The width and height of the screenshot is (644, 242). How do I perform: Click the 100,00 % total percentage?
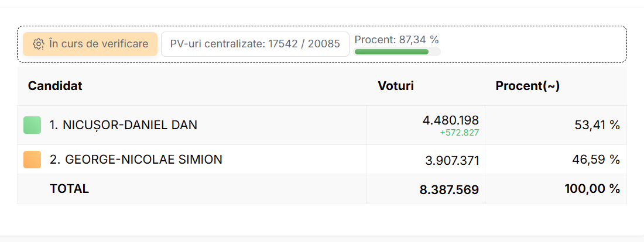pos(592,189)
